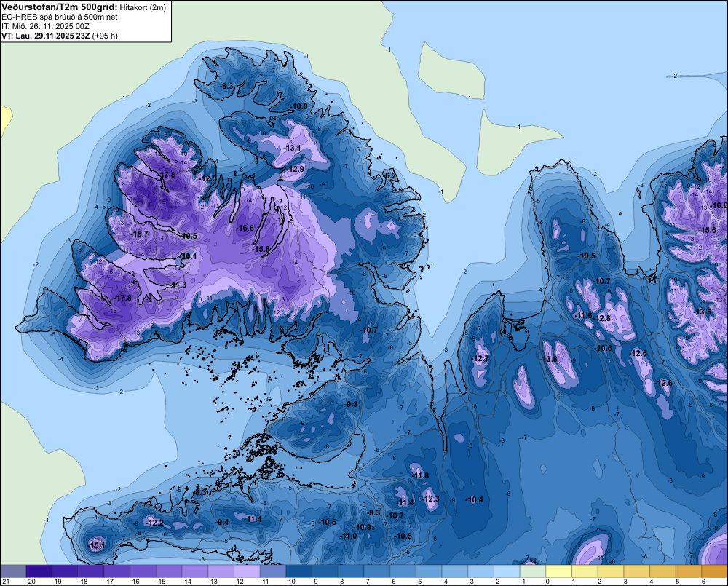Click the legend color swatch above the 3 label
The width and height of the screenshot is (728, 586).
point(637,571)
